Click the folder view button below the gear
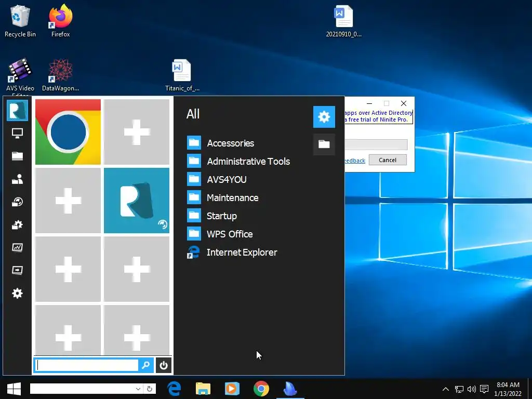This screenshot has width=532, height=399. (x=324, y=144)
